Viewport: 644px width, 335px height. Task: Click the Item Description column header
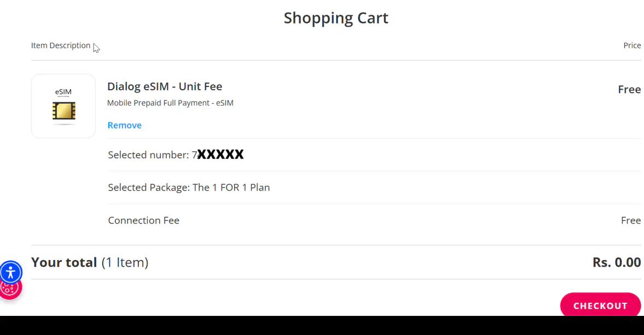pos(61,45)
